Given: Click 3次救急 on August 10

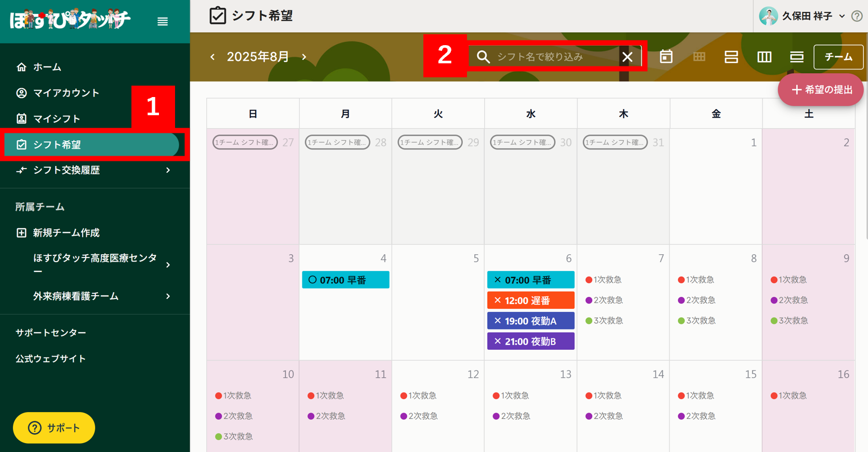Looking at the screenshot, I should click(234, 436).
